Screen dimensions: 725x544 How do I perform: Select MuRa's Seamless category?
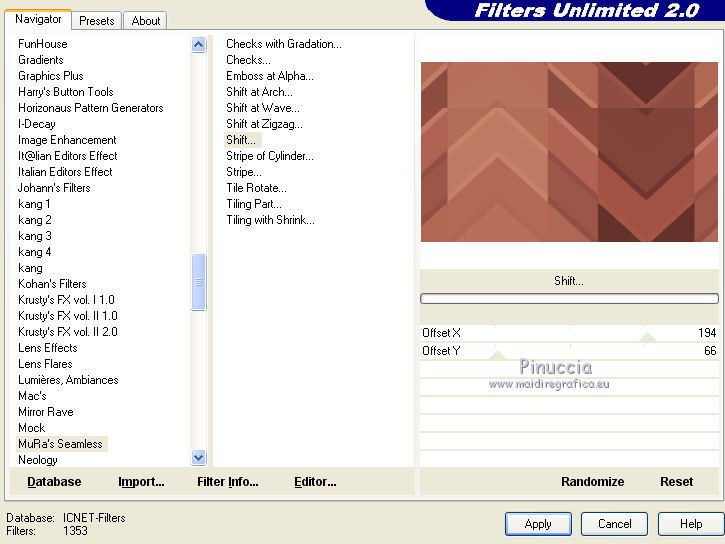61,444
